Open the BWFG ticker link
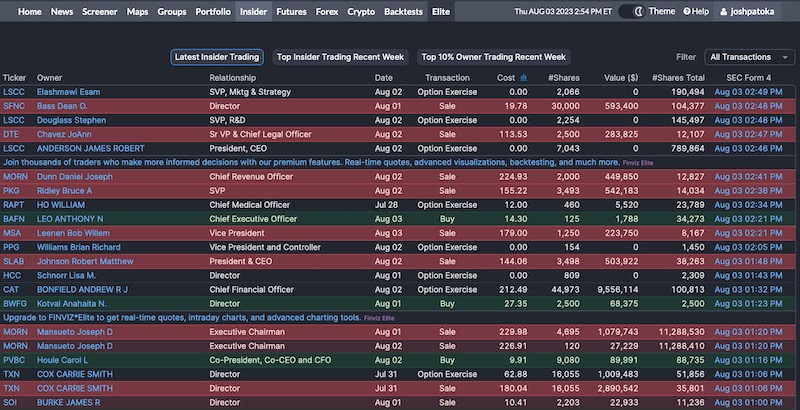The width and height of the screenshot is (800, 410). click(15, 302)
